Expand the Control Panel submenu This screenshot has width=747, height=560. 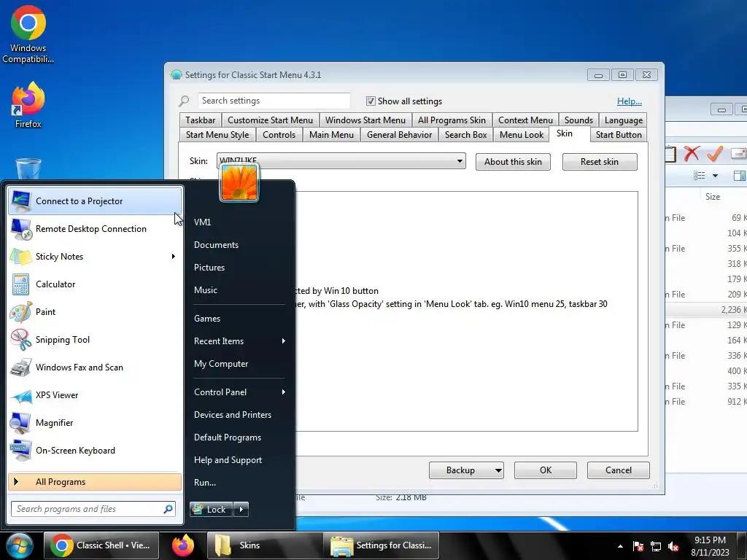284,392
